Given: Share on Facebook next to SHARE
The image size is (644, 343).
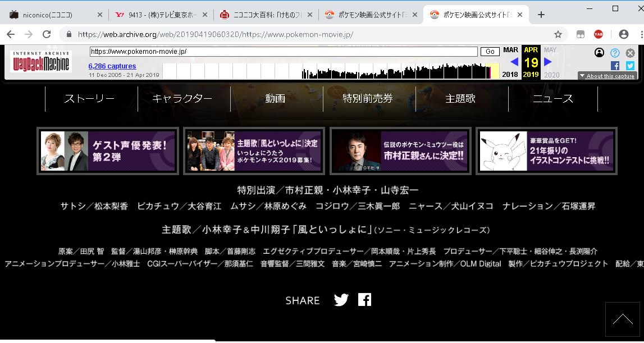Looking at the screenshot, I should (364, 299).
